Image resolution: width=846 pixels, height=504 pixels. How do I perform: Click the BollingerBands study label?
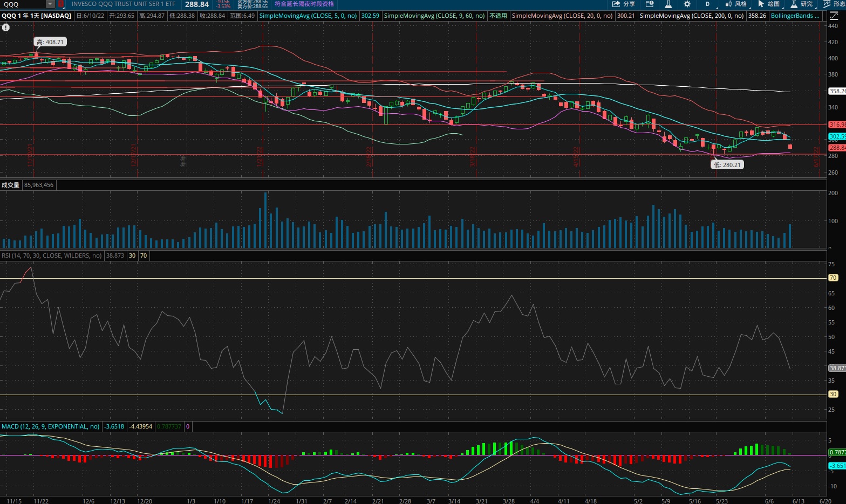tap(795, 16)
